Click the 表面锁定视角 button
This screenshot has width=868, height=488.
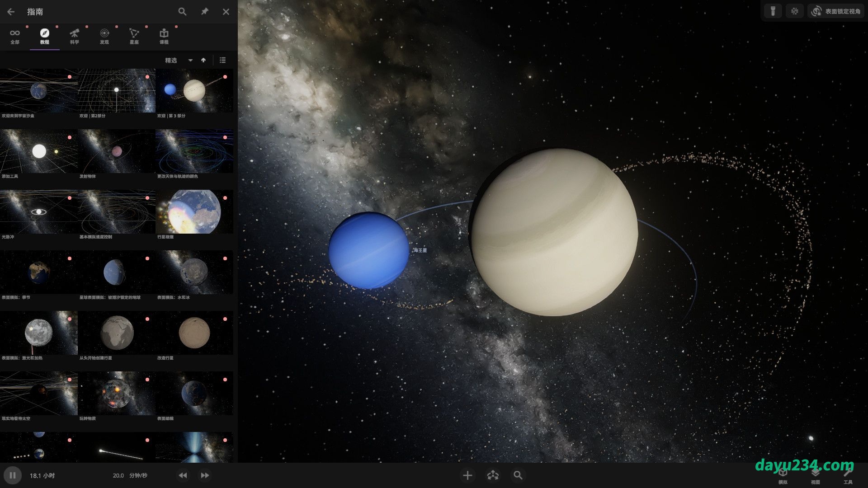836,11
